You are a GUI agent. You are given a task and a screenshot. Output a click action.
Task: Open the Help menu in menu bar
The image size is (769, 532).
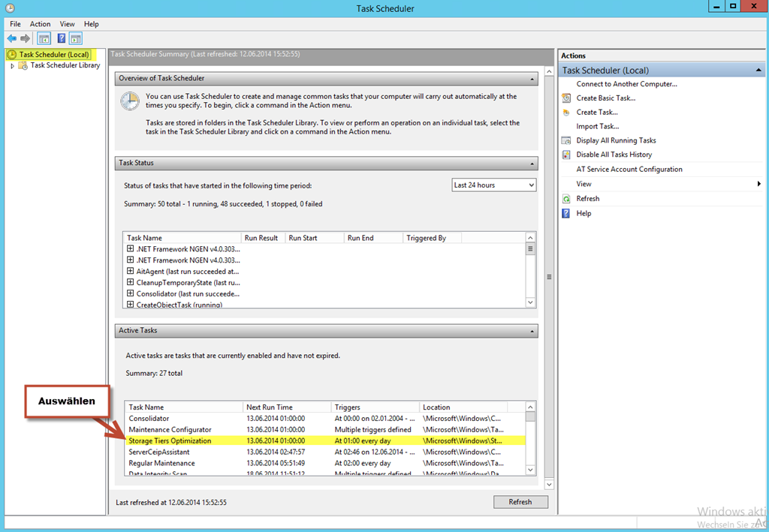(91, 24)
